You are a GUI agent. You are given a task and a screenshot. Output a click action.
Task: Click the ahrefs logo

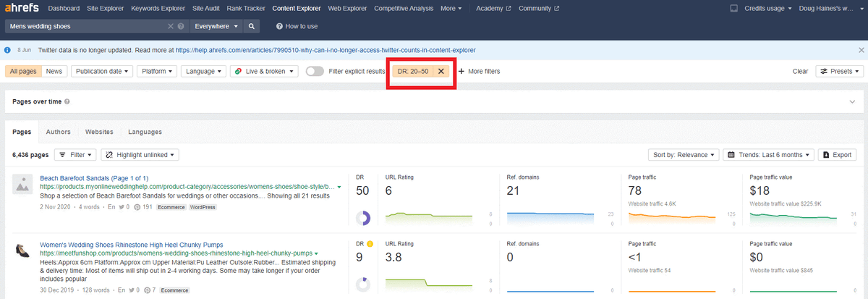[21, 9]
